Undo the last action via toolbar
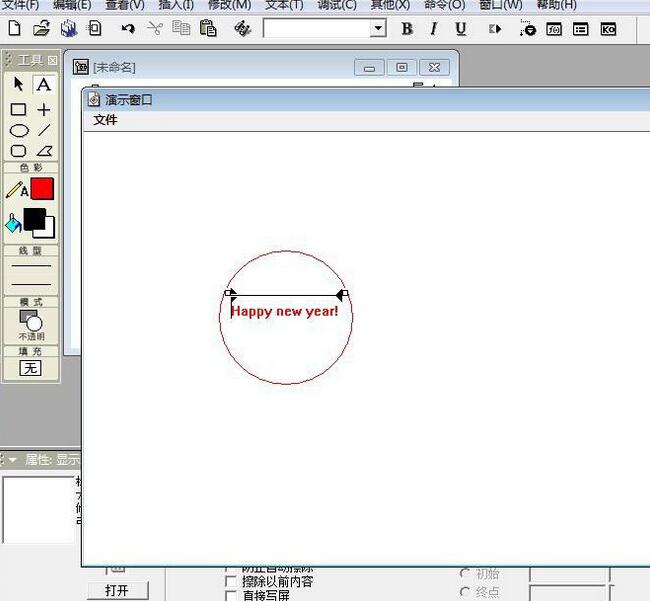This screenshot has width=650, height=601. click(128, 29)
